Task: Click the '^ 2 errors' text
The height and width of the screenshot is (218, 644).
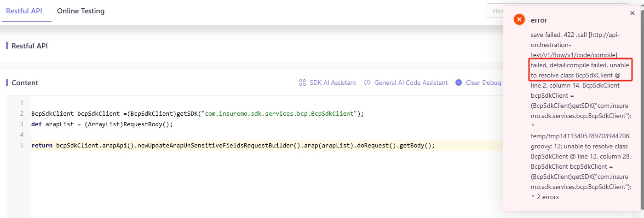Action: (x=545, y=197)
